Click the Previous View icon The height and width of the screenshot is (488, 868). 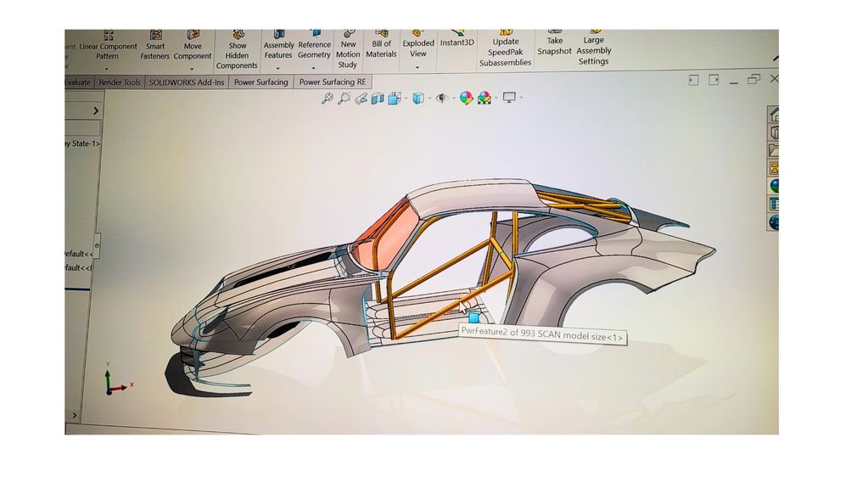(361, 99)
